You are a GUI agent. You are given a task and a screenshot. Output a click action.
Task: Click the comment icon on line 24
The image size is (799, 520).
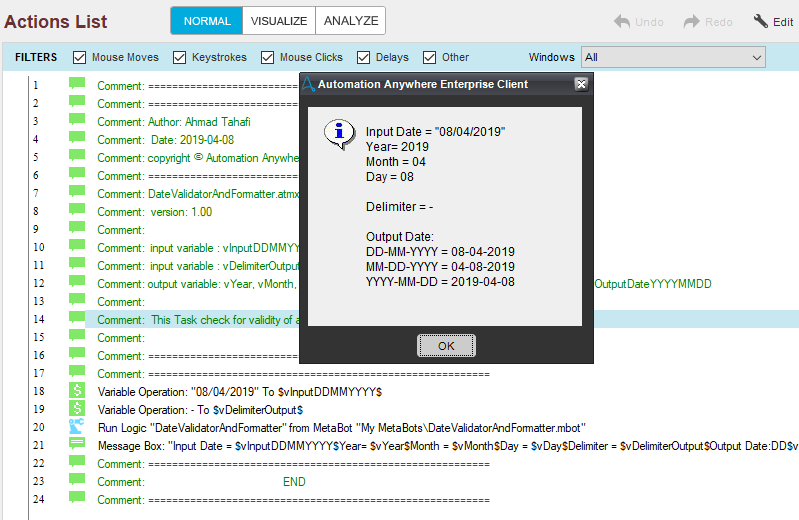[x=77, y=498]
